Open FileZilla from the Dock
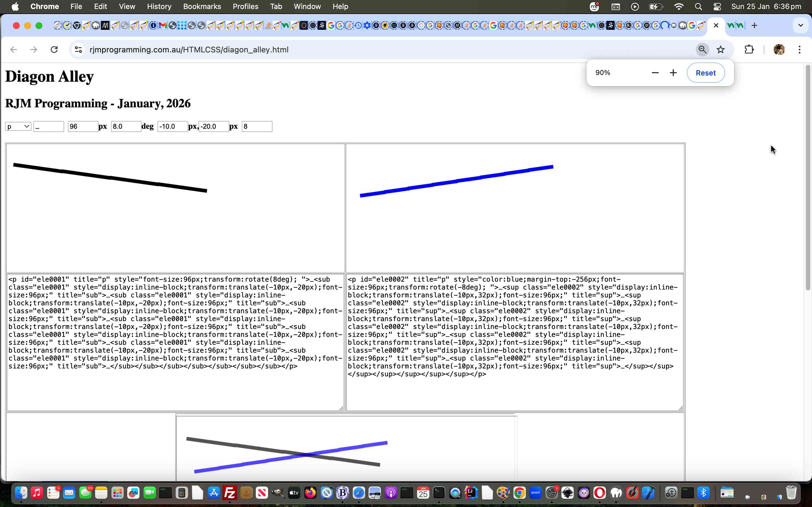Image resolution: width=812 pixels, height=507 pixels. [x=230, y=493]
